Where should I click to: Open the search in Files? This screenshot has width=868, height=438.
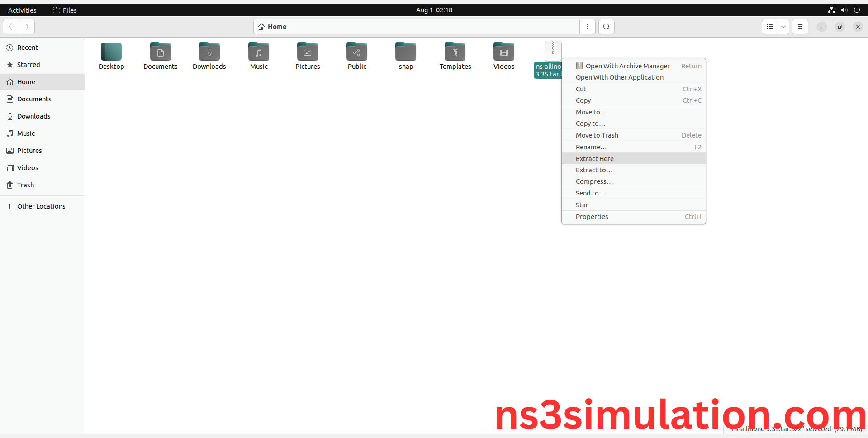tap(606, 27)
